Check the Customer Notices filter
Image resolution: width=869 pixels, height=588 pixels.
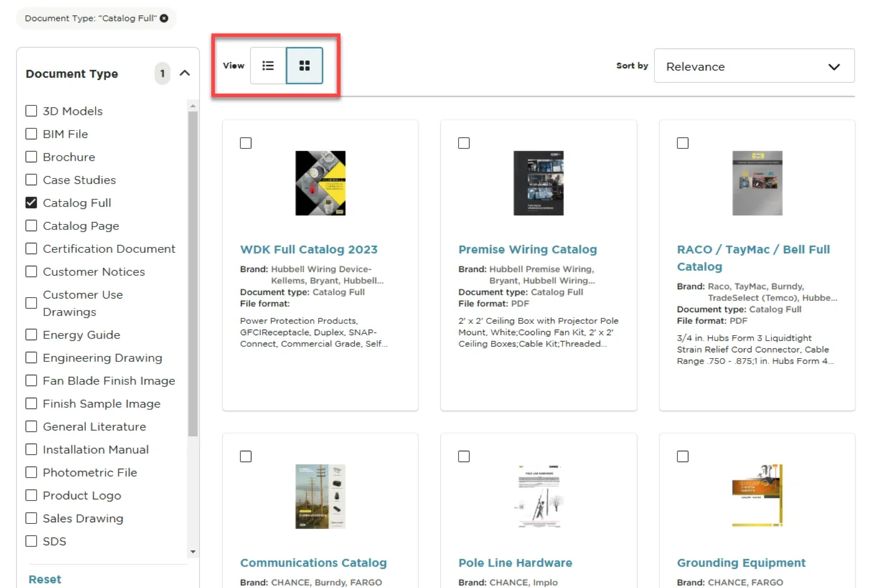32,271
